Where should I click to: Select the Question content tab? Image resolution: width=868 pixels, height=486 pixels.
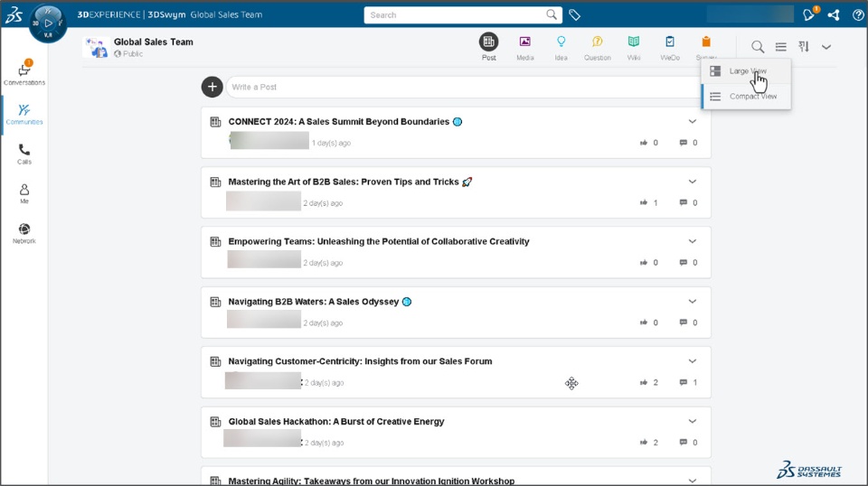pos(598,48)
